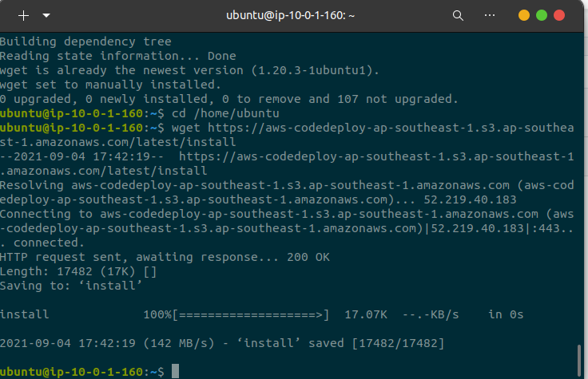This screenshot has width=588, height=379.
Task: Click 'in 0s' elapsed time text
Action: pos(506,314)
